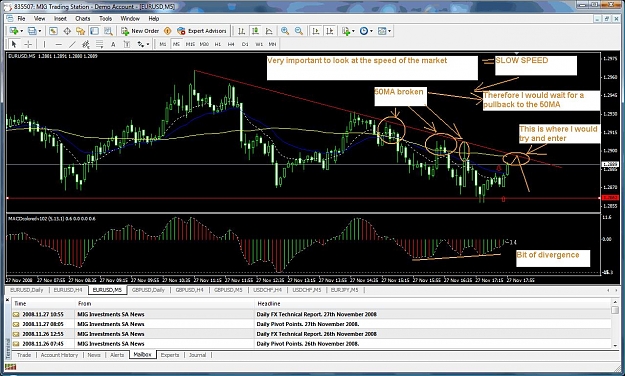Click the Templates toolbar icon
Screen dimensions: 625x376
click(x=382, y=31)
